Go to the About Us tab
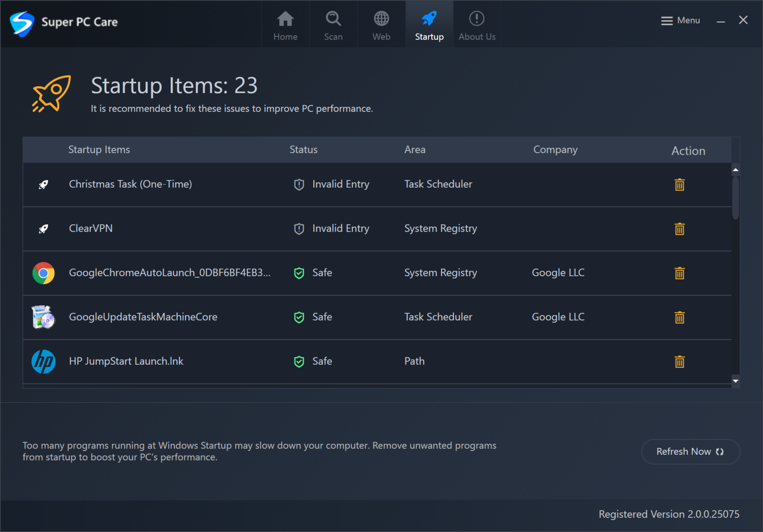 tap(477, 25)
